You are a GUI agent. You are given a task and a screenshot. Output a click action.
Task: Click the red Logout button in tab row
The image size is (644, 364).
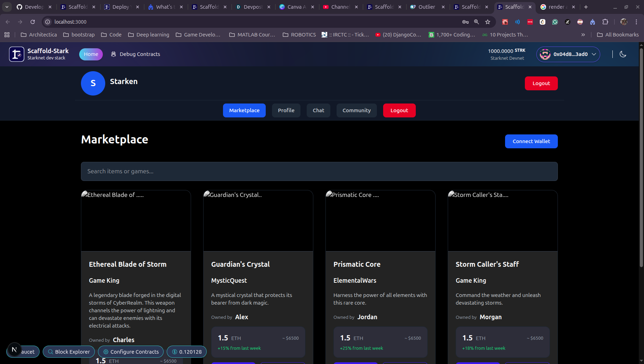[399, 110]
